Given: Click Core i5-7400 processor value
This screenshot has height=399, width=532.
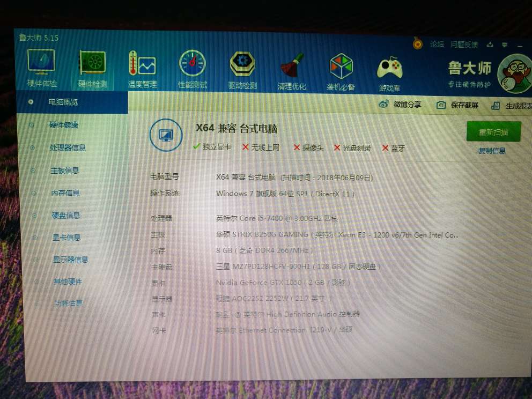Looking at the screenshot, I should coord(277,218).
